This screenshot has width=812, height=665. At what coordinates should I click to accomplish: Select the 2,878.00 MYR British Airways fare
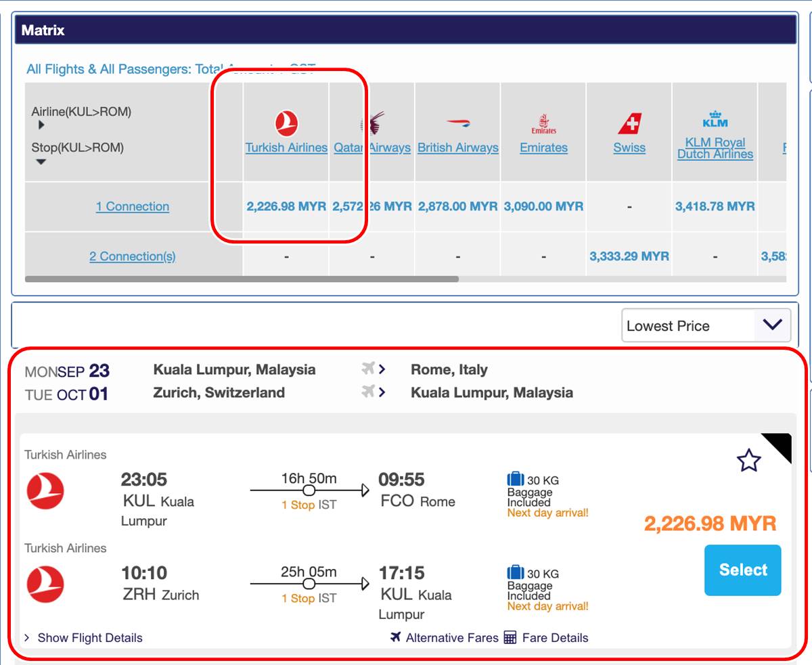pyautogui.click(x=458, y=206)
